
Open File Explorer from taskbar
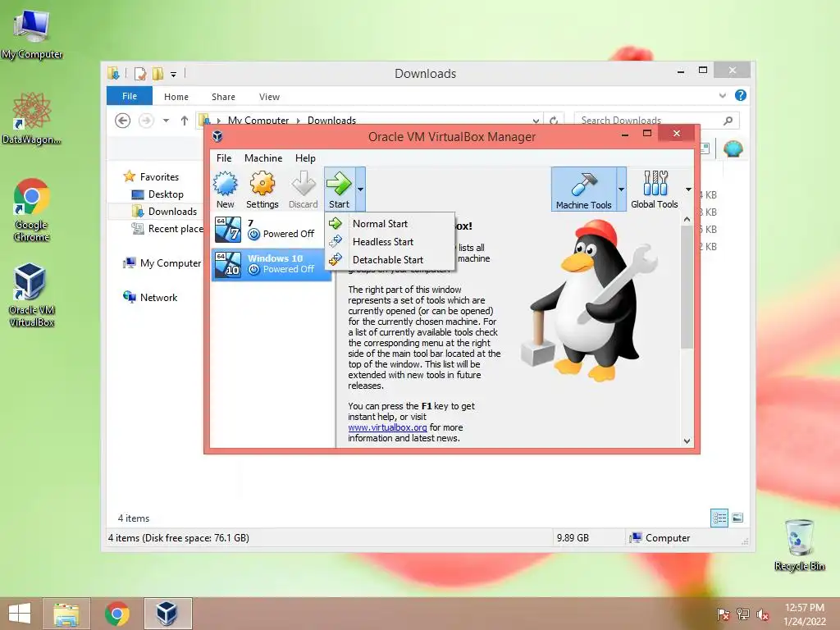[66, 614]
